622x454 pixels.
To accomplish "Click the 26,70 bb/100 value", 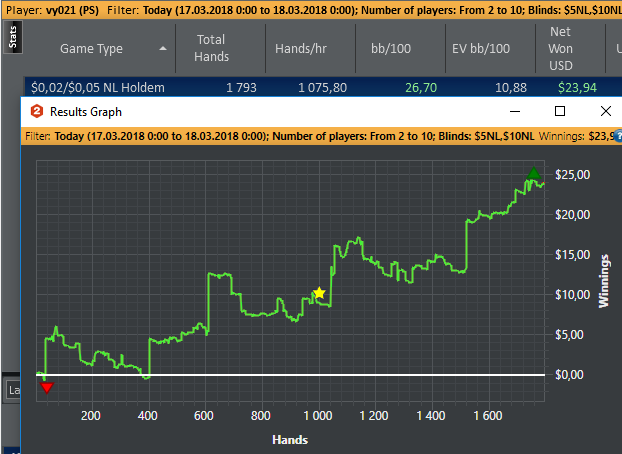I will (421, 87).
